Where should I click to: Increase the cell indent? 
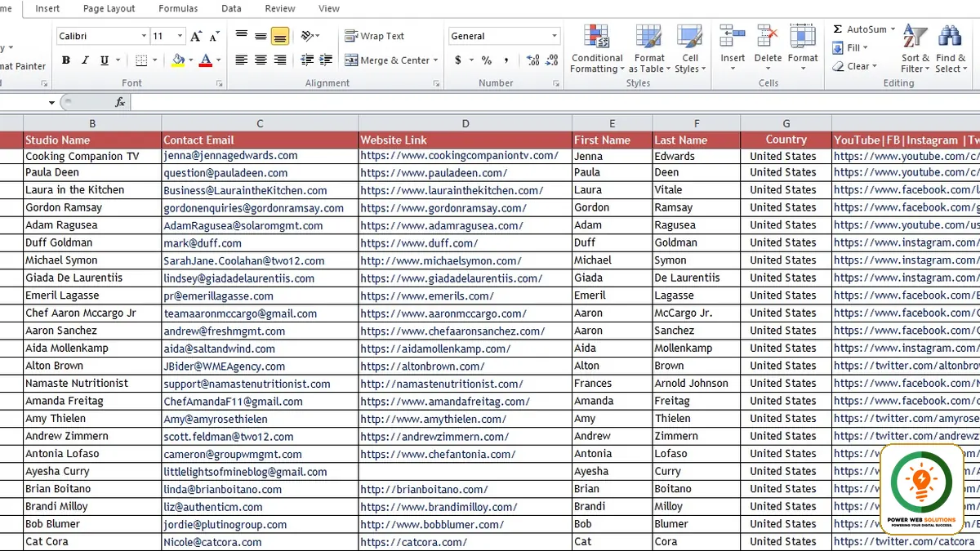coord(327,60)
